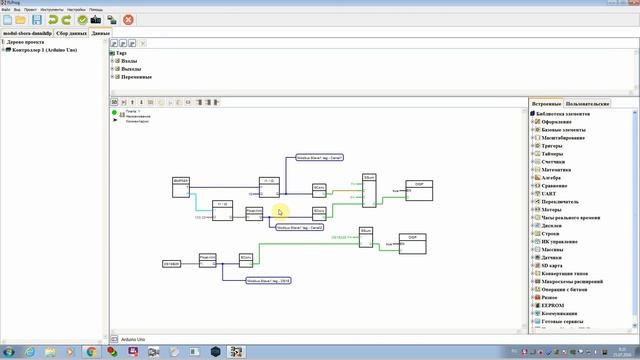This screenshot has width=640, height=360.
Task: Open Windows Start menu
Action: point(9,352)
